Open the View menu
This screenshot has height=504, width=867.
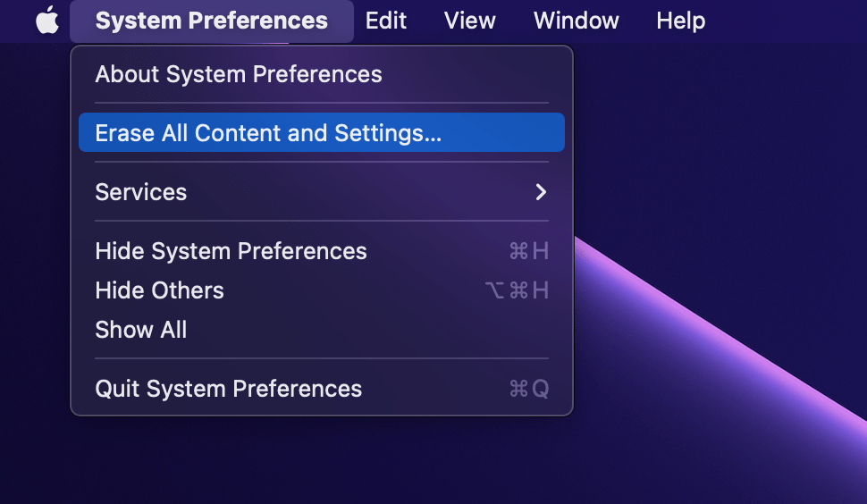470,21
